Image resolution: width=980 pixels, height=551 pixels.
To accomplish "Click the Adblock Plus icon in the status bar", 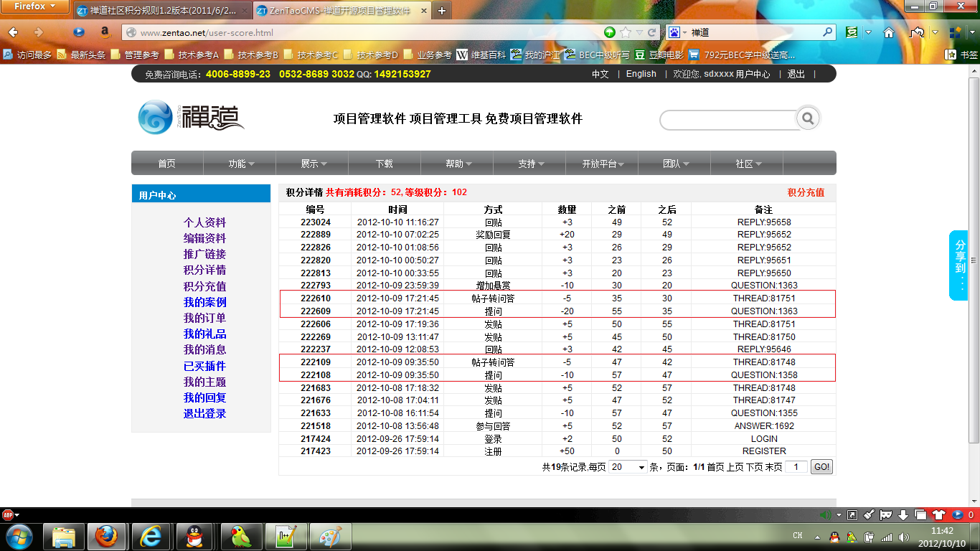I will pos(8,514).
